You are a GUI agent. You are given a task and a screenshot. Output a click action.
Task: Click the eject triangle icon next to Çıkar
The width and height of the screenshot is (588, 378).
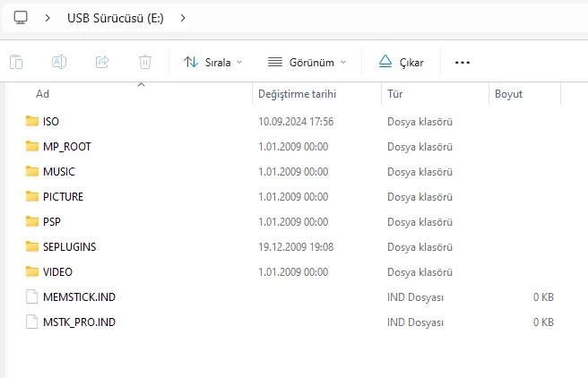tap(385, 62)
